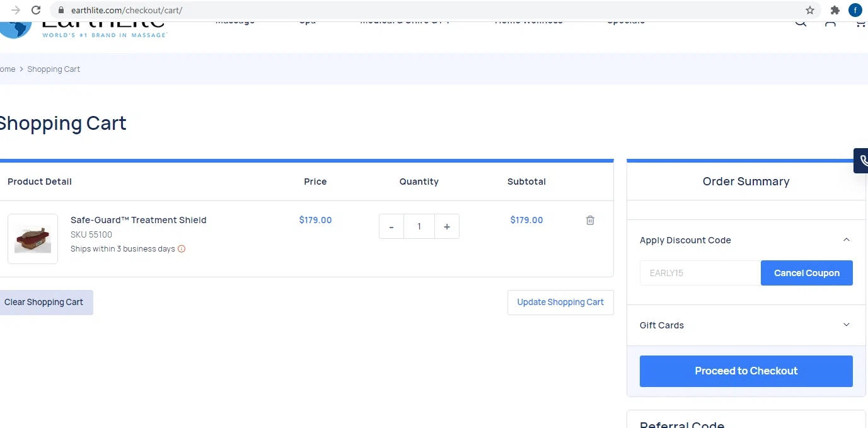Increase quantity with the plus button
868x428 pixels.
point(447,226)
